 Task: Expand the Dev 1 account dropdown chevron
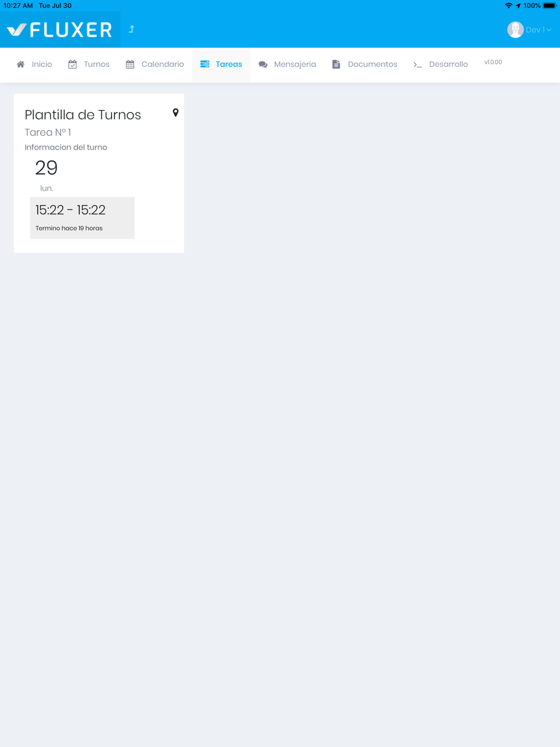coord(549,30)
